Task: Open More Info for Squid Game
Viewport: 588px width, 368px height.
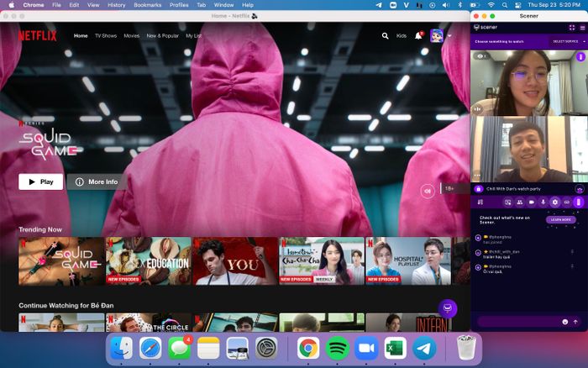Action: point(97,182)
